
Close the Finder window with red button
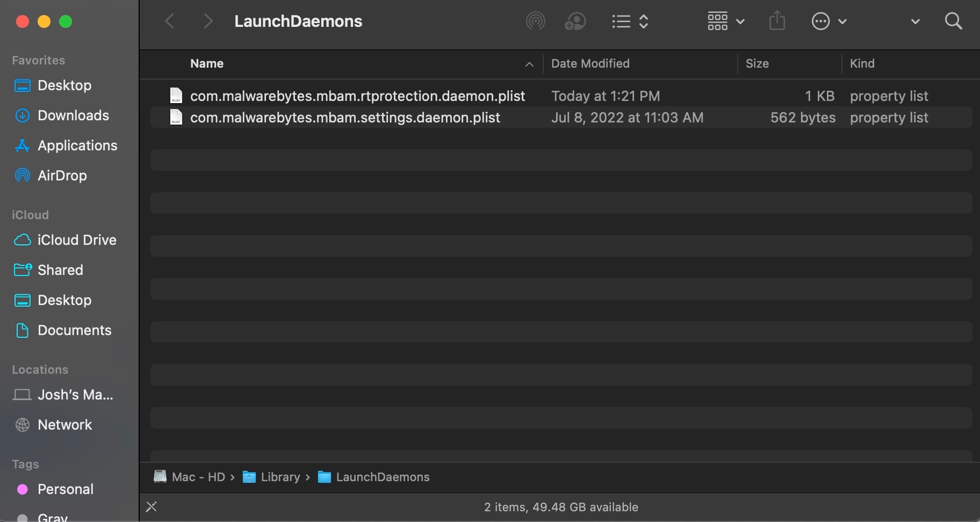tap(22, 21)
